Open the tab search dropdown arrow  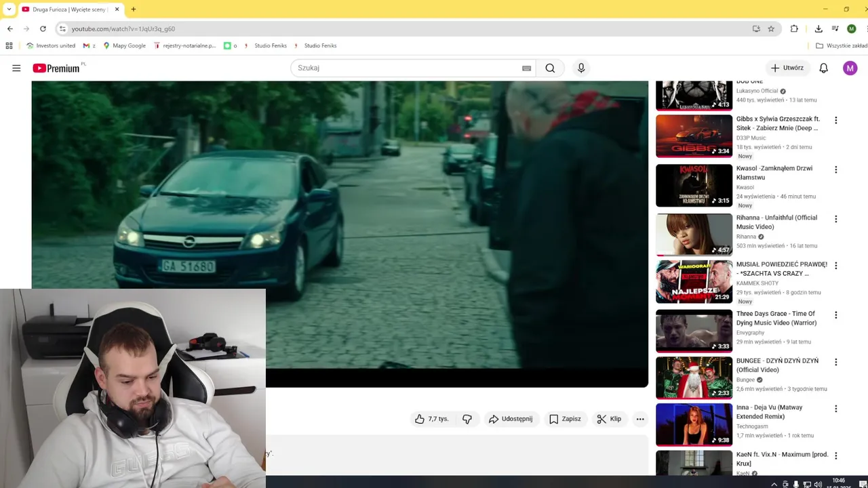click(9, 9)
